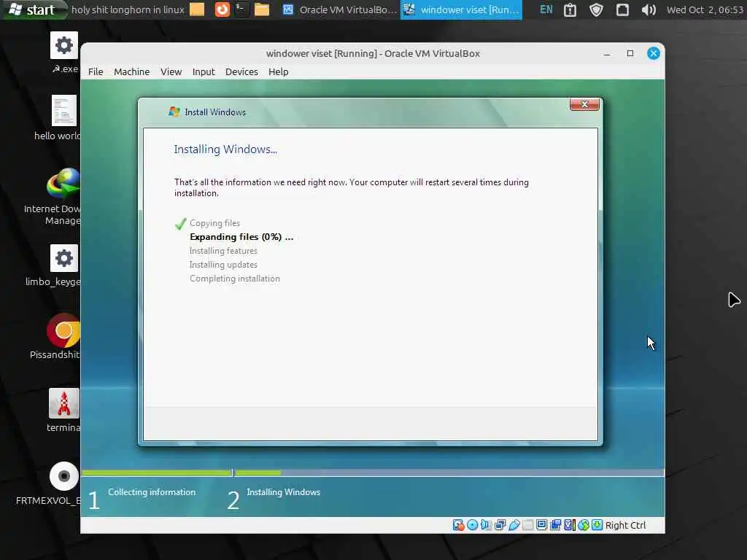Screen dimensions: 747x560
Task: Open the terminal launcher in top panel
Action: pyautogui.click(x=242, y=9)
